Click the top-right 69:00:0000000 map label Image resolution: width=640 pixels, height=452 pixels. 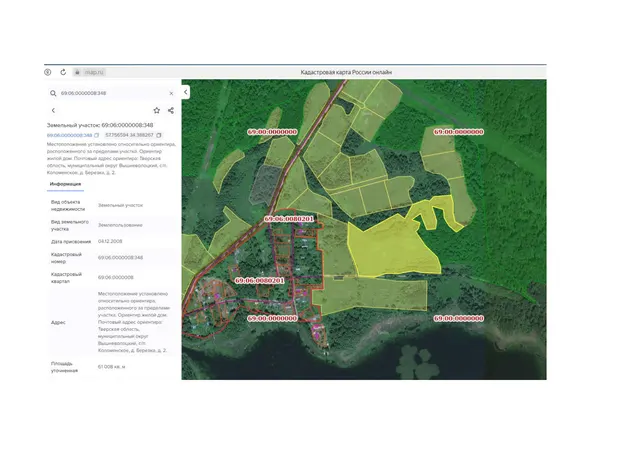459,132
